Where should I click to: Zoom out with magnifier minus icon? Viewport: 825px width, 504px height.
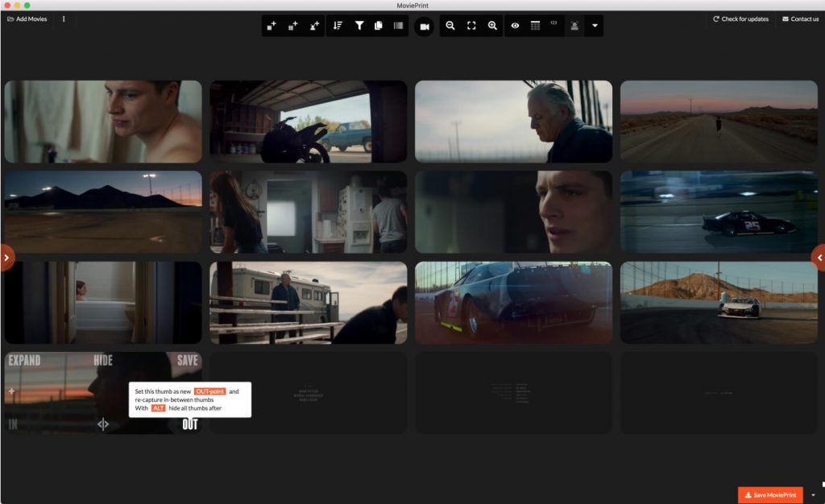click(450, 26)
